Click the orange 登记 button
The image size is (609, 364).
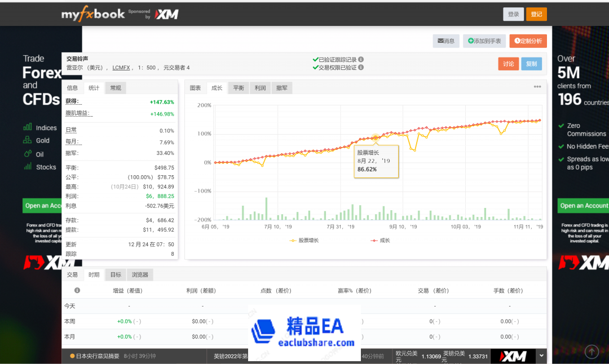(x=536, y=15)
